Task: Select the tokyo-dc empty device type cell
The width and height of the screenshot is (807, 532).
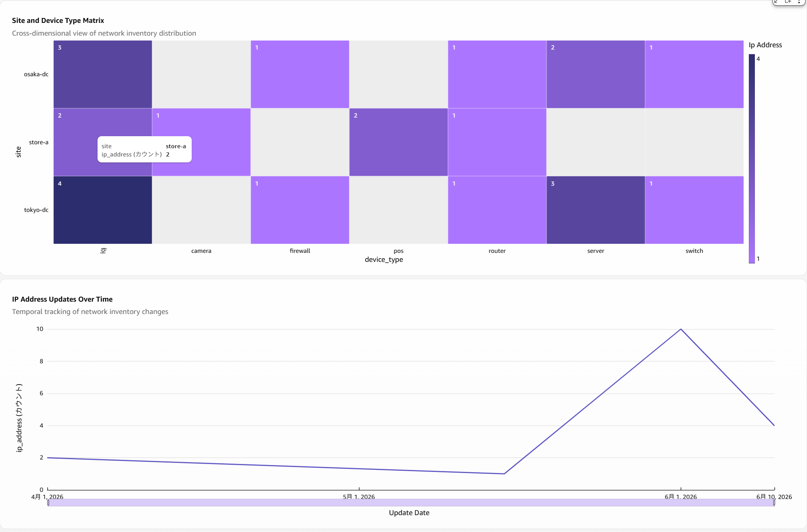Action: click(103, 210)
